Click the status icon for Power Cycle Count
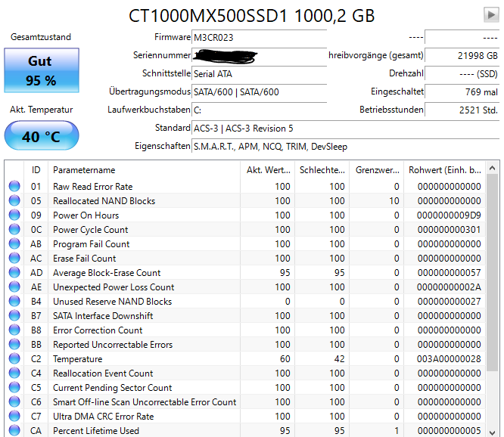Viewport: 504px width, 437px height. tap(14, 229)
